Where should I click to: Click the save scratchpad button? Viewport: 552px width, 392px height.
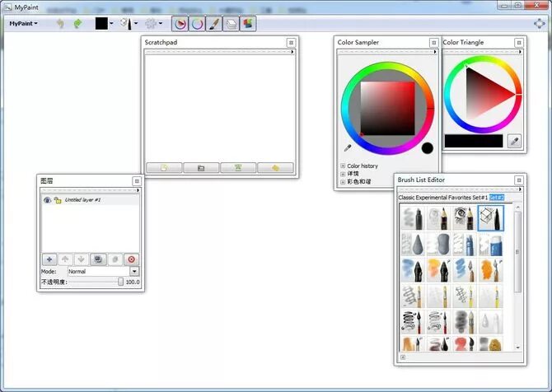(238, 168)
